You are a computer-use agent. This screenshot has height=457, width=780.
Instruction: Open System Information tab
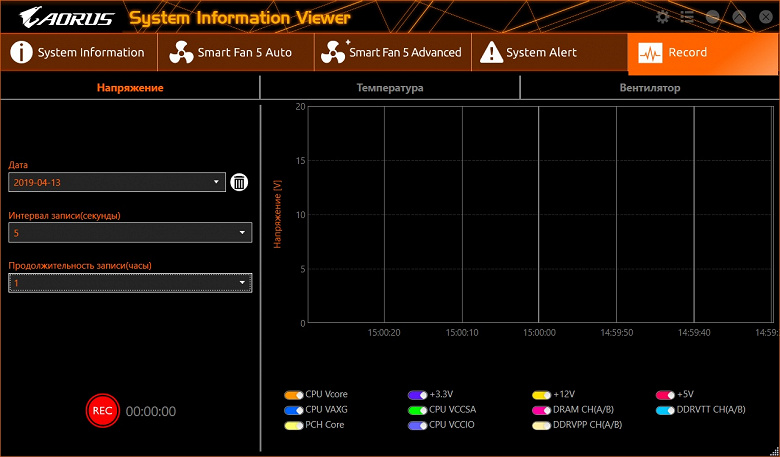coord(78,53)
